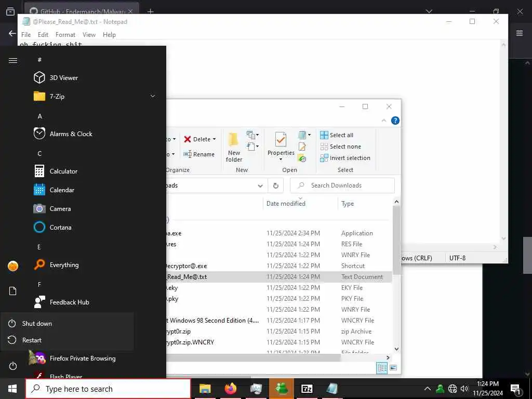Select the Read_Me@.txt file row
The width and height of the screenshot is (532, 399).
[279, 277]
